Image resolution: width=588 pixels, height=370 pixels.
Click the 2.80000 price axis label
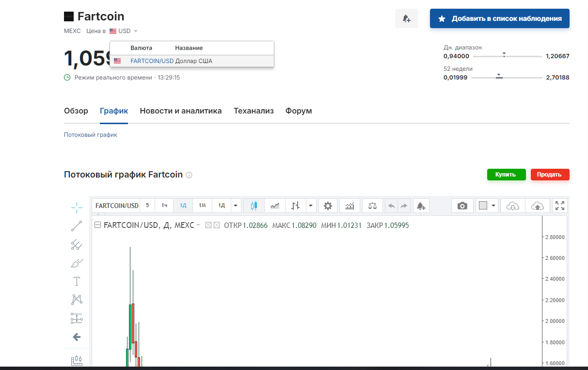[x=556, y=237]
